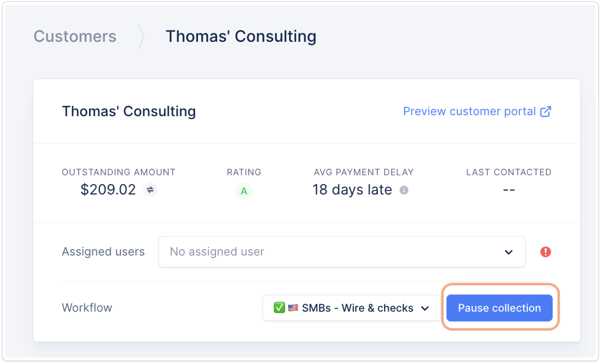
Task: Click the Last Contacted dashes value
Action: point(509,190)
